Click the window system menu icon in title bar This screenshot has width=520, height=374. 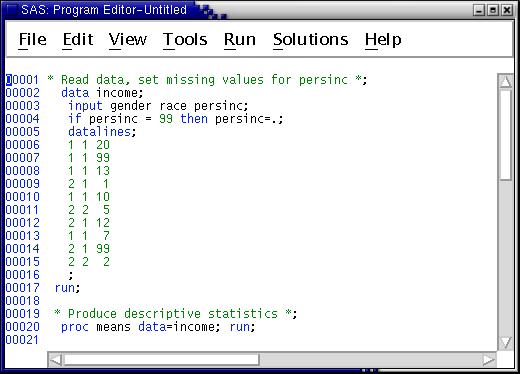pos(12,10)
